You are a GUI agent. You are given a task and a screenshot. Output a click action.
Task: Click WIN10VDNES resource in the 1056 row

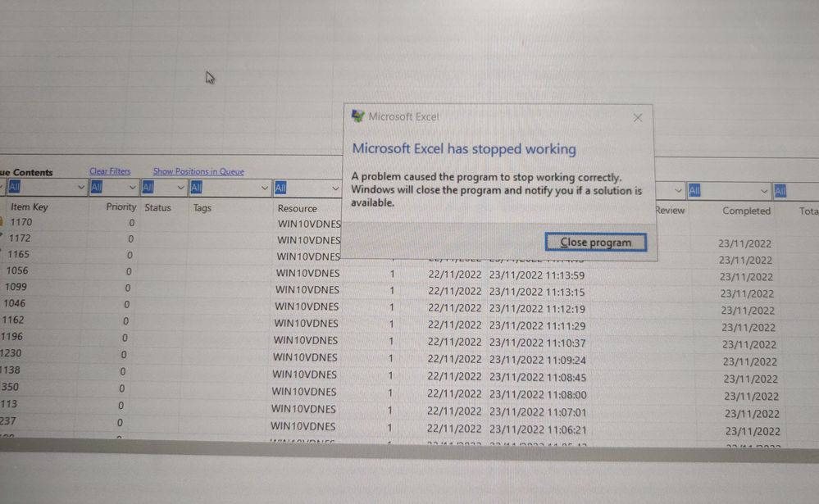[307, 273]
